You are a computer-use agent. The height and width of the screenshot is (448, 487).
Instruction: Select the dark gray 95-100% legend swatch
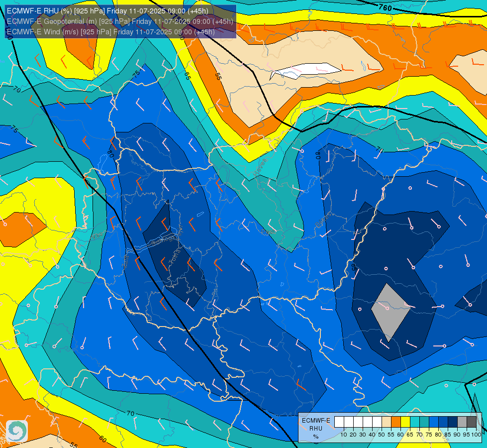tap(472, 422)
